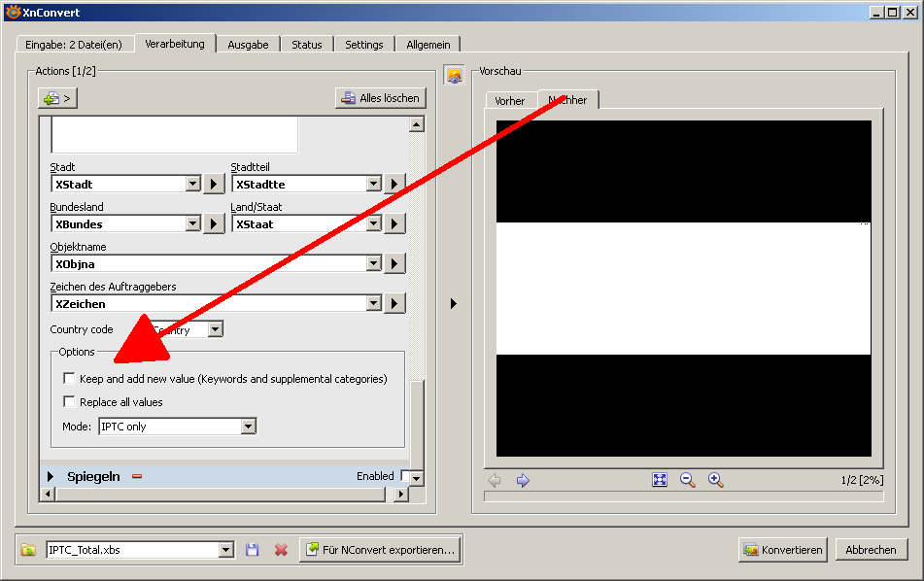Open the Objektname field value arrow menu

coord(394,263)
